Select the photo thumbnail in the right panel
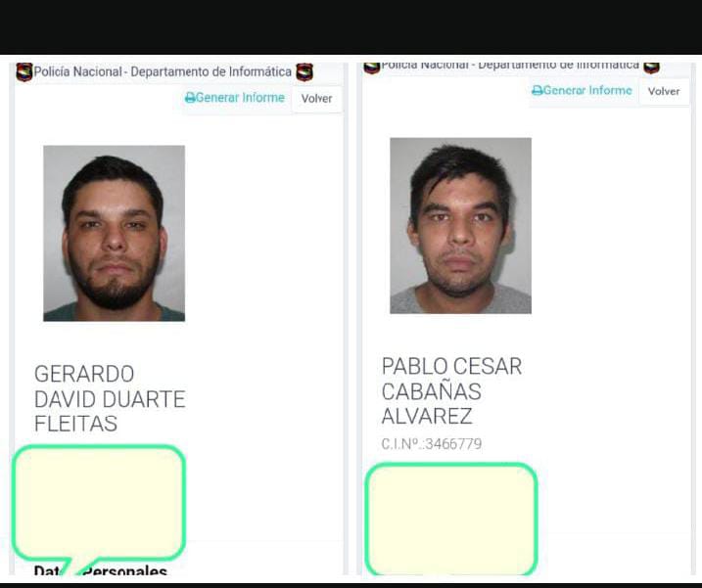 pos(461,226)
